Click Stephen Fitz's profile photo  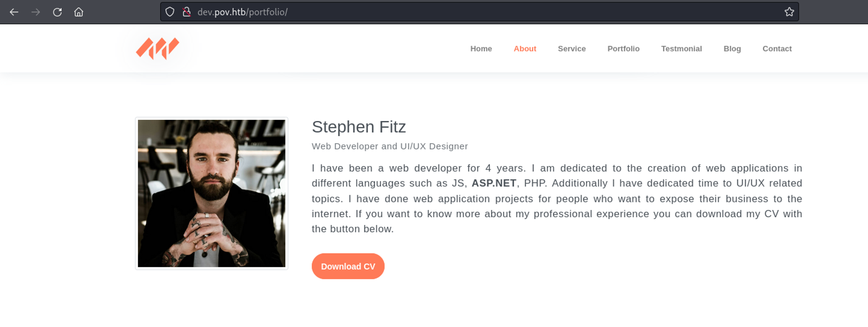click(211, 193)
